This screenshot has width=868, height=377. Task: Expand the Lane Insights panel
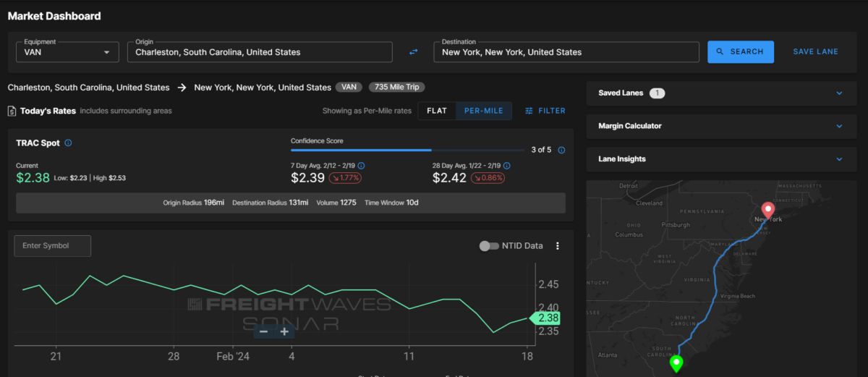point(839,159)
